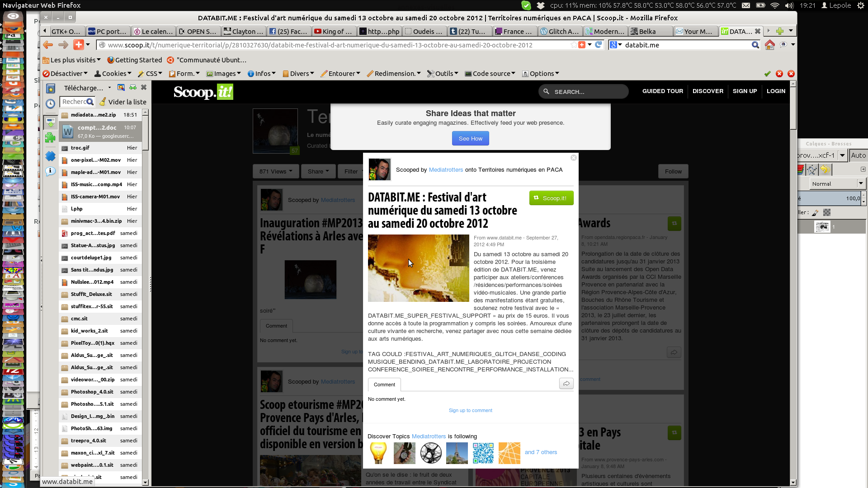Open History clock icon in sidebar

tap(51, 103)
